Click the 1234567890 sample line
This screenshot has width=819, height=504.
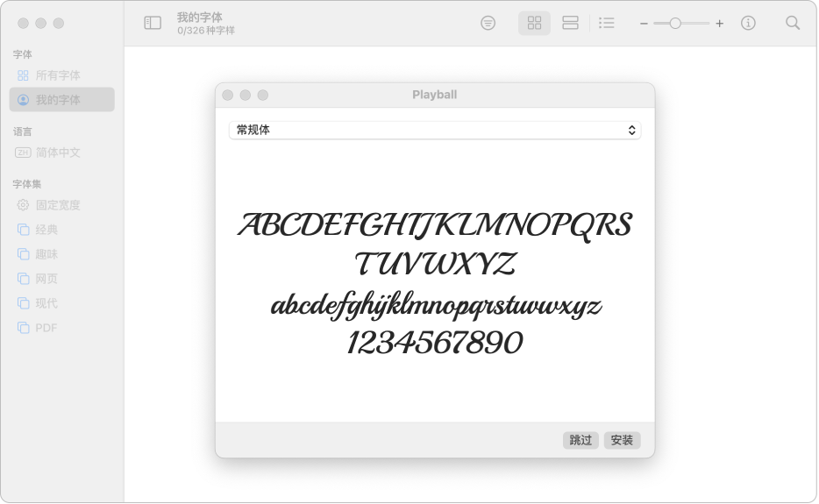[x=435, y=343]
